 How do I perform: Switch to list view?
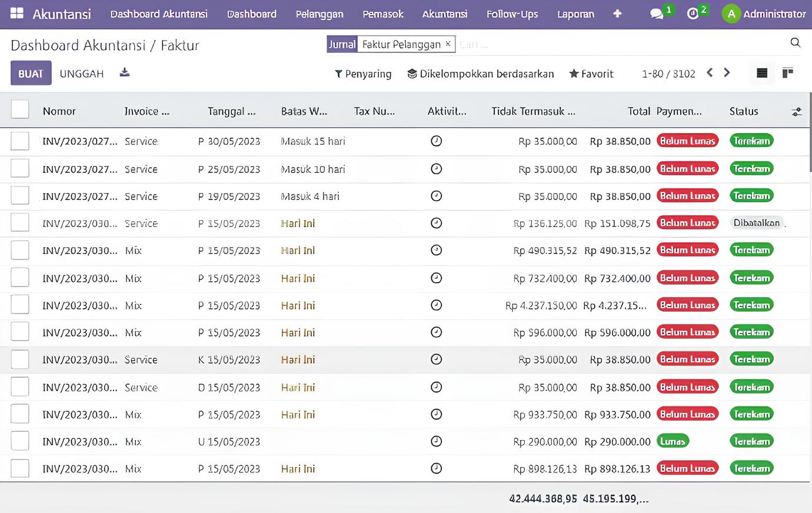pyautogui.click(x=761, y=73)
